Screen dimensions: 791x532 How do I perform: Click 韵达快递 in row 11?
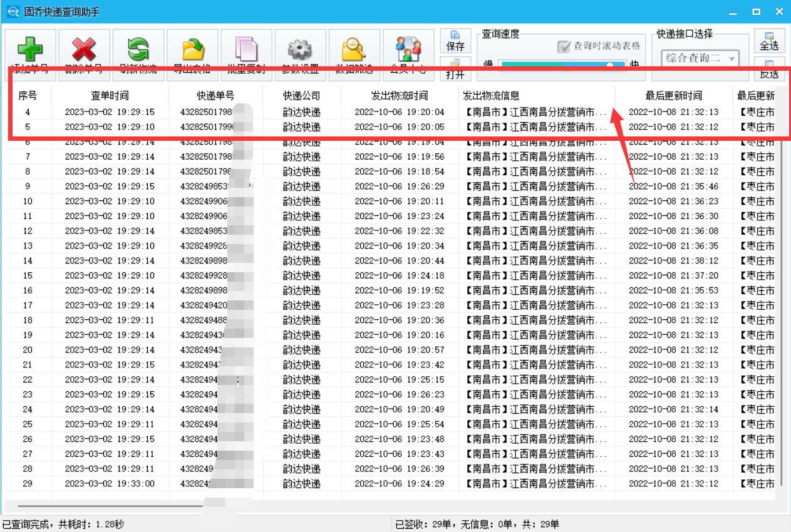pyautogui.click(x=301, y=216)
